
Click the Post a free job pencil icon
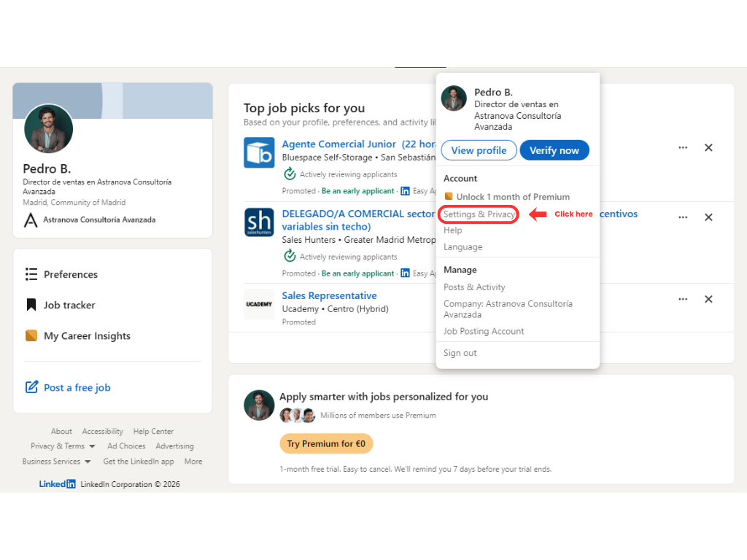click(x=31, y=387)
